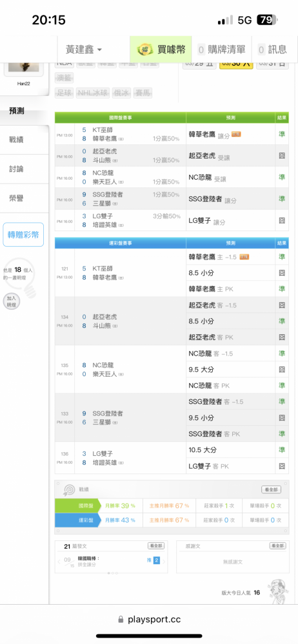
Task: Click the 轉贈彩幣 button
Action: click(23, 234)
